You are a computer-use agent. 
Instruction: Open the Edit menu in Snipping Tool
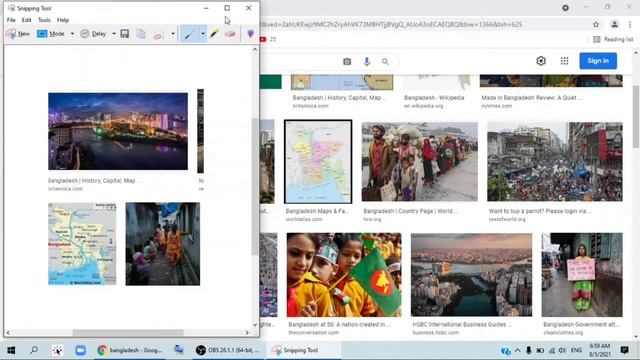[x=27, y=20]
